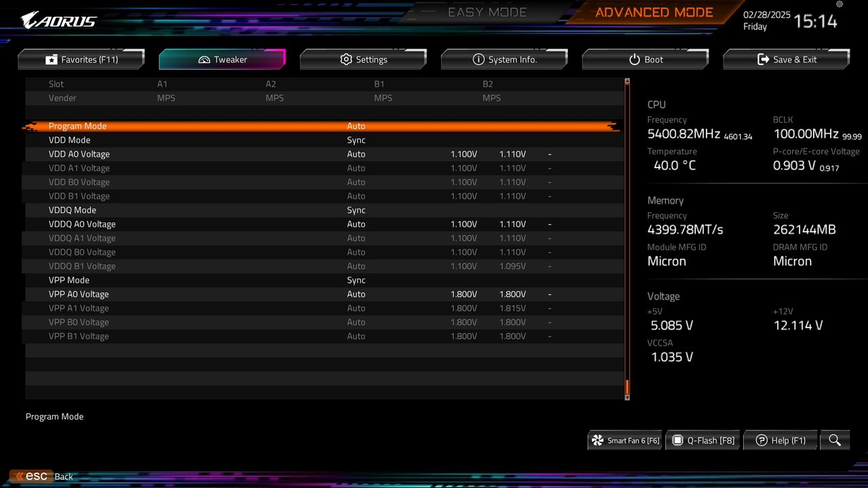The height and width of the screenshot is (488, 868).
Task: Open the Settings tab
Action: pyautogui.click(x=363, y=60)
